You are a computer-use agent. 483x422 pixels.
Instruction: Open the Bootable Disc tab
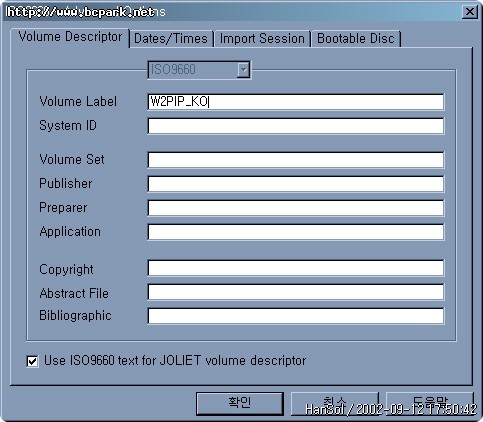pyautogui.click(x=356, y=39)
